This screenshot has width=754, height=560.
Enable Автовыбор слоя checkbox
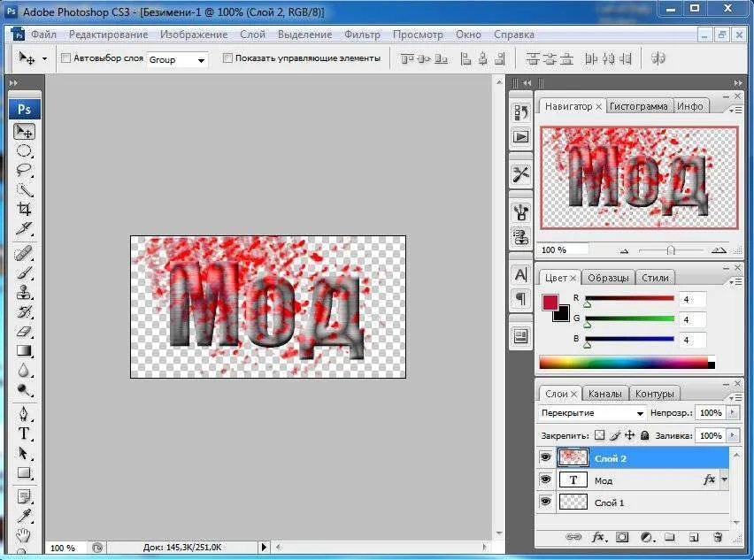[65, 58]
